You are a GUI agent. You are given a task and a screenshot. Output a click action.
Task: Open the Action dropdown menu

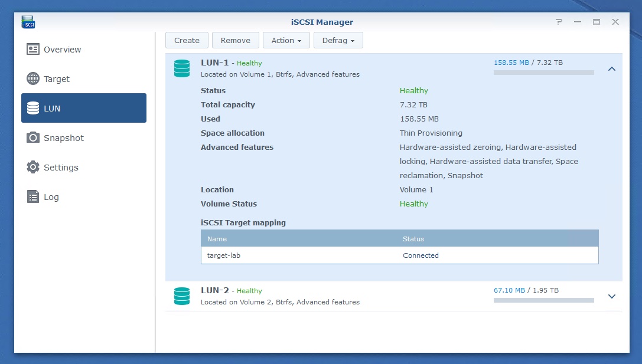(x=286, y=40)
